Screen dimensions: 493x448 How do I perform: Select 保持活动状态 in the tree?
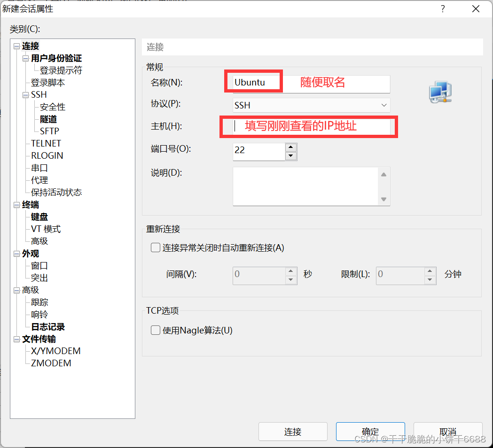(56, 192)
